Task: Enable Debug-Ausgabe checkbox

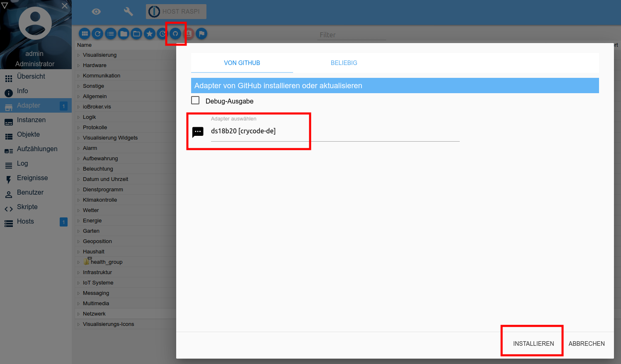Action: pyautogui.click(x=195, y=100)
